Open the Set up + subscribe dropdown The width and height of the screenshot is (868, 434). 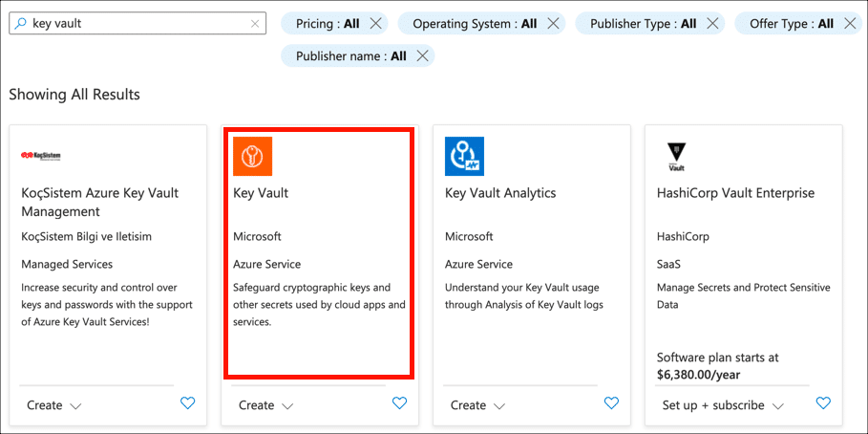coord(723,405)
